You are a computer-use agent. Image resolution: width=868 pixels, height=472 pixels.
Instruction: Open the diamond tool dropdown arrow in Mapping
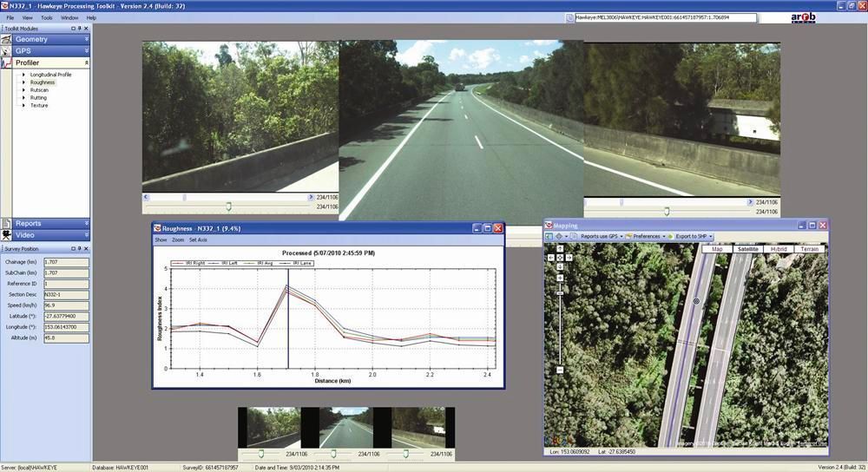pyautogui.click(x=566, y=236)
